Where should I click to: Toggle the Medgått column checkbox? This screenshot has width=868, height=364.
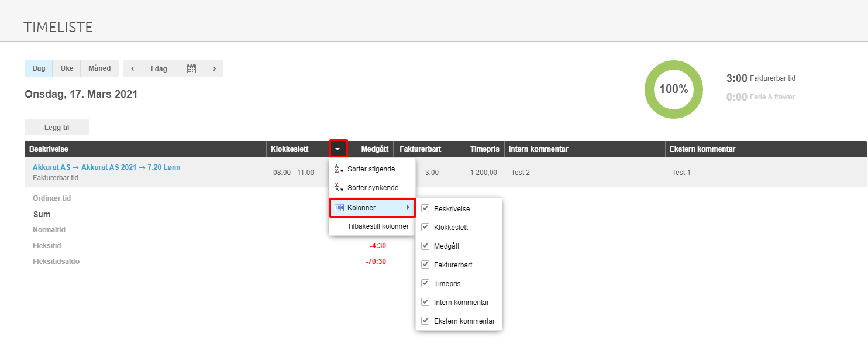pos(425,246)
